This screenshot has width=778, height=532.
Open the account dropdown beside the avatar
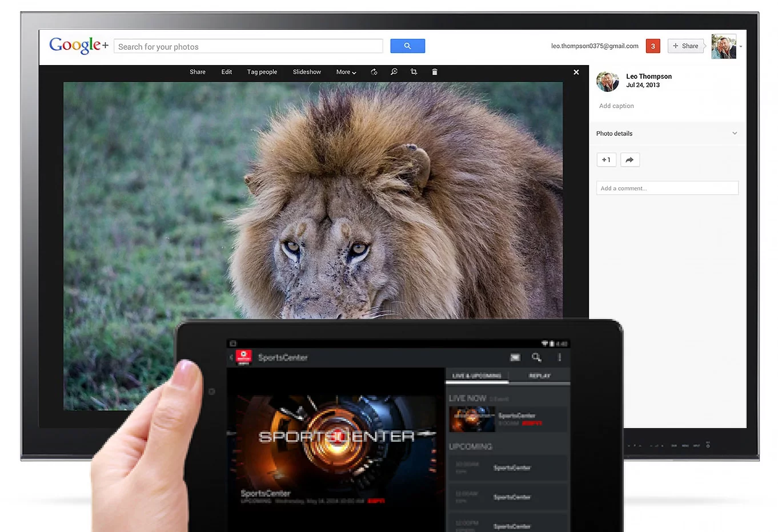(740, 46)
